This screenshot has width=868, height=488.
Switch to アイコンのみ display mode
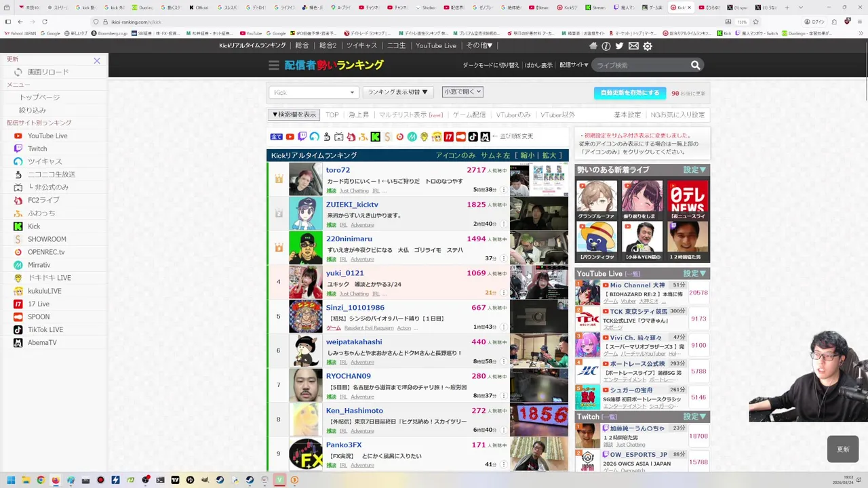[x=456, y=155]
